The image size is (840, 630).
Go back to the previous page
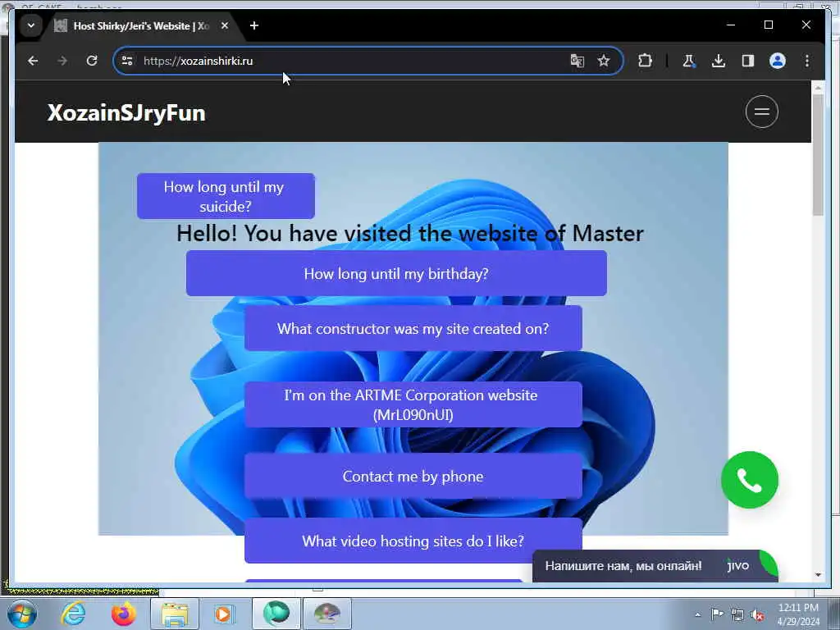tap(33, 61)
